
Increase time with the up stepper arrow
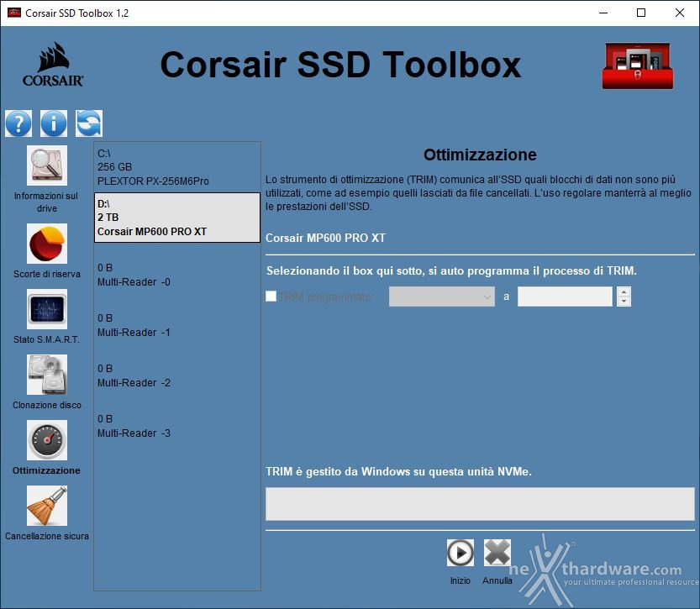point(624,291)
